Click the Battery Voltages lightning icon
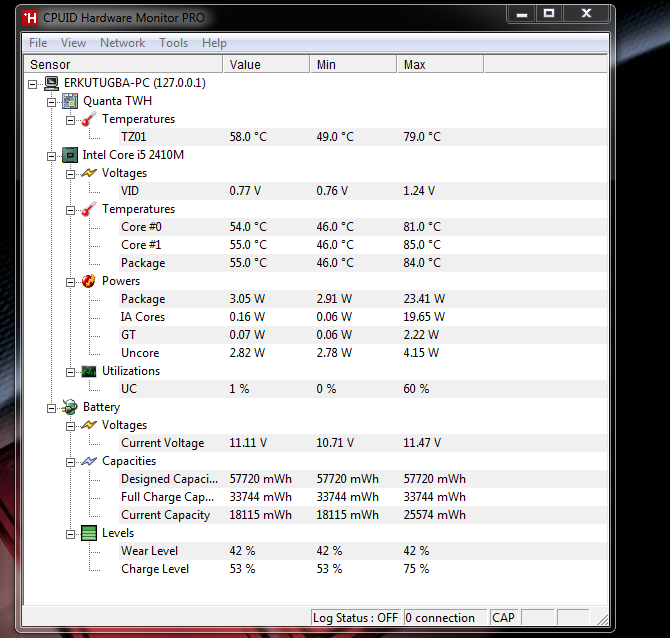Viewport: 670px width, 638px height. coord(89,425)
